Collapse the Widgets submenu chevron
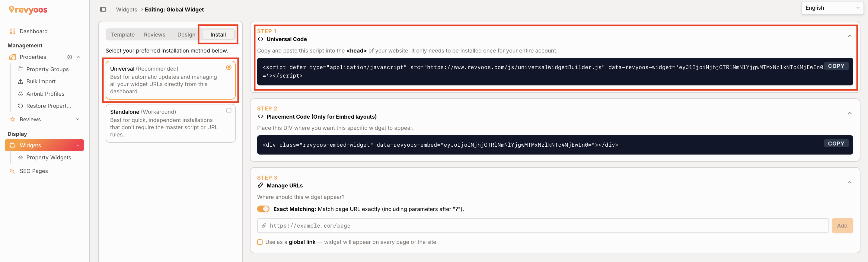 (x=78, y=145)
